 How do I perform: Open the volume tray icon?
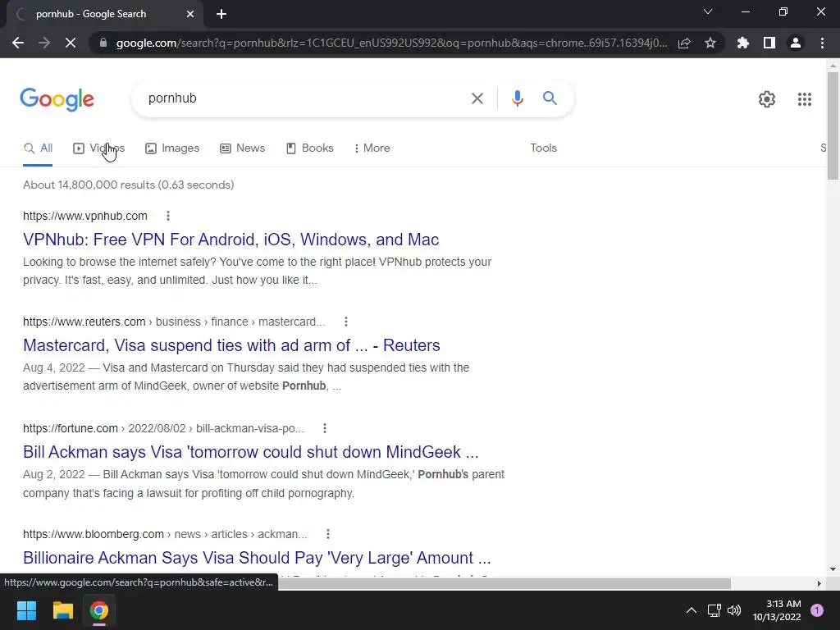click(x=734, y=610)
